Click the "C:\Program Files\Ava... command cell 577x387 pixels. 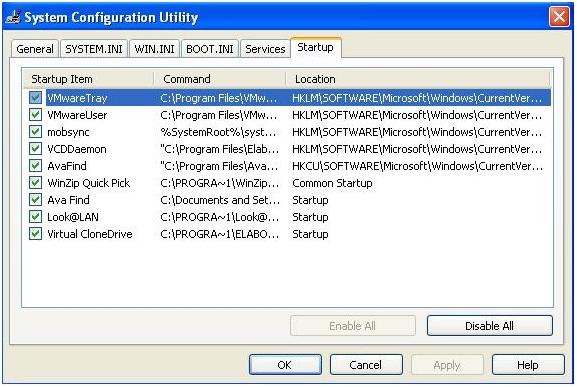pyautogui.click(x=219, y=166)
